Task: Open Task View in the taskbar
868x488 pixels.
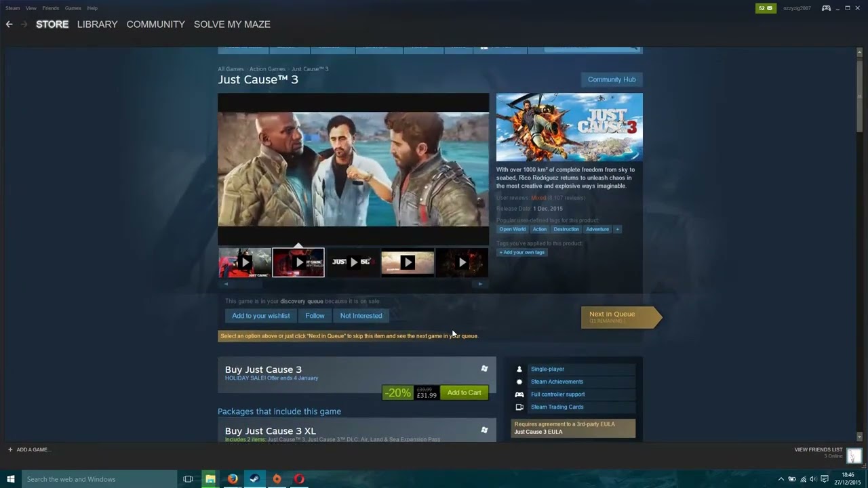Action: click(x=188, y=479)
